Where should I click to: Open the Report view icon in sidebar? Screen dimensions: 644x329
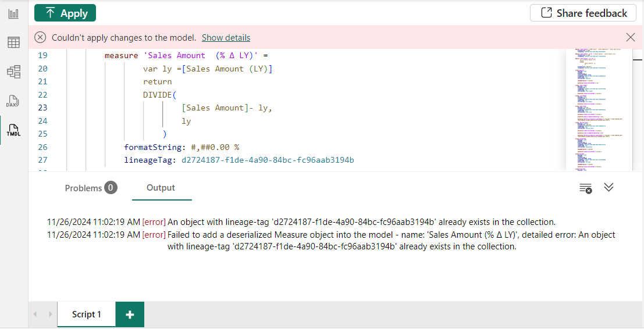click(13, 13)
